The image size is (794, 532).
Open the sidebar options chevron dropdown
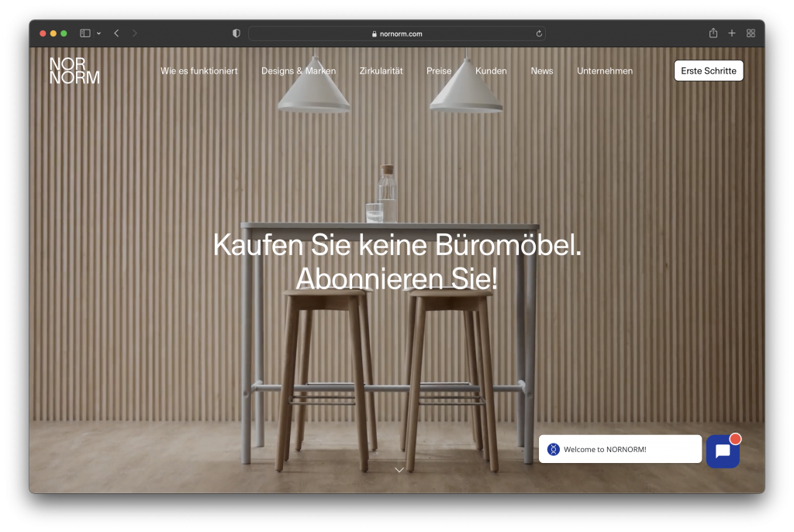point(98,33)
